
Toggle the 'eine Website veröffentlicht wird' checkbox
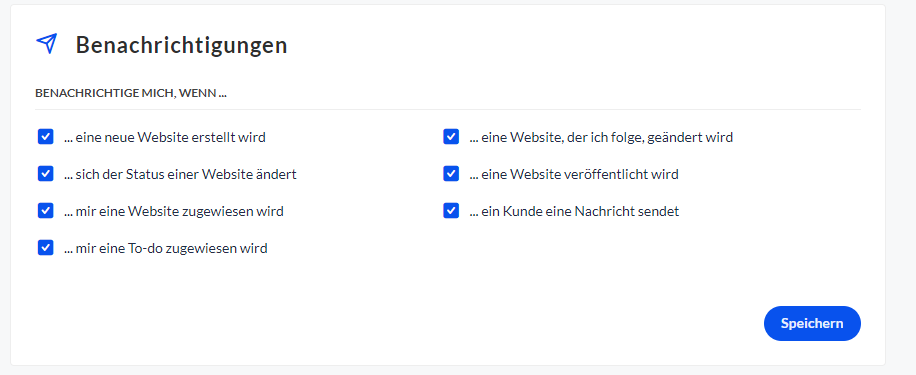click(451, 173)
